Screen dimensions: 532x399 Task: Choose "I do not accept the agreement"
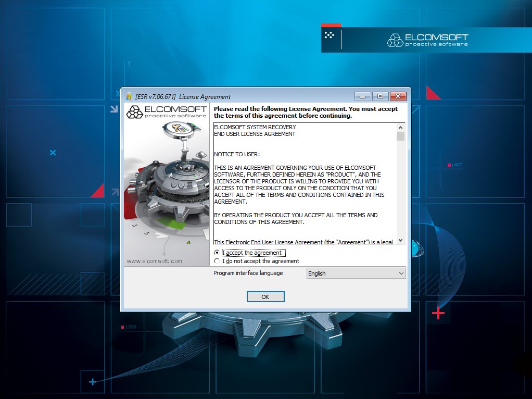[217, 261]
